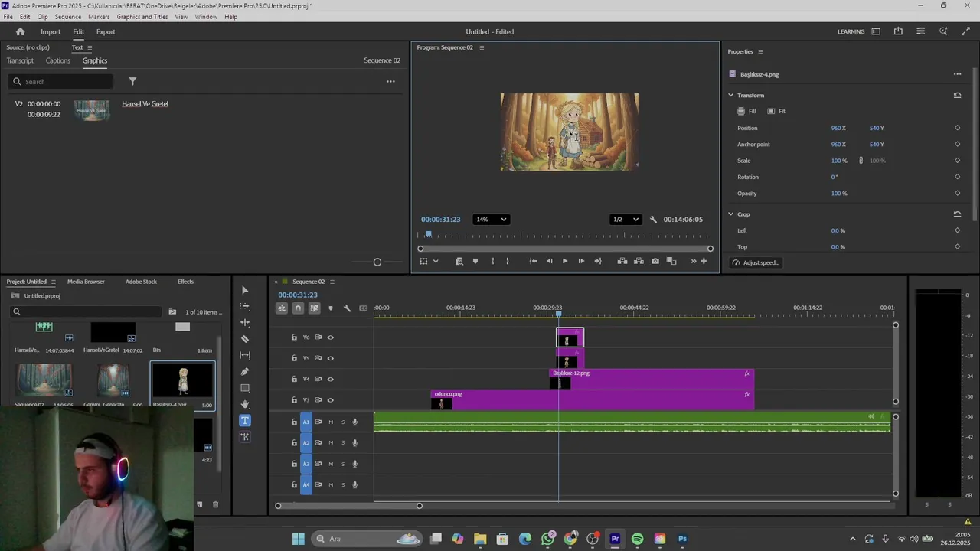Viewport: 980px width, 551px height.
Task: Select the Type tool
Action: [x=245, y=420]
